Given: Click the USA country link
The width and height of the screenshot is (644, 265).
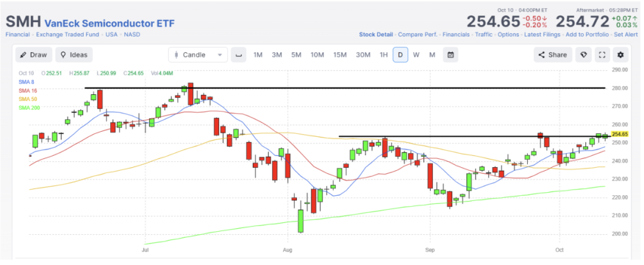Looking at the screenshot, I should 111,35.
